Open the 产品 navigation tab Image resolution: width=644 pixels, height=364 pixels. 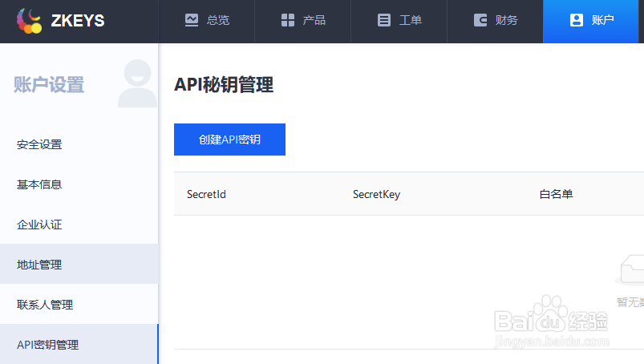click(302, 22)
